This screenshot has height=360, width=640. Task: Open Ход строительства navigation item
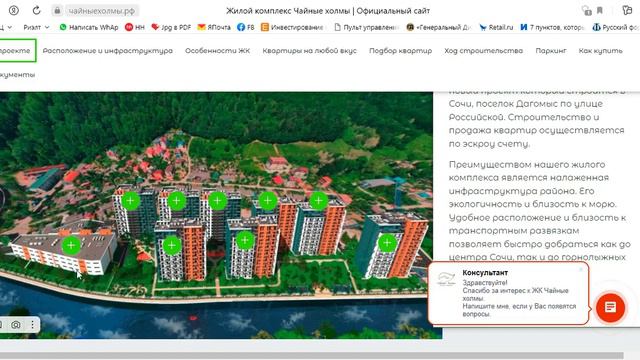coord(483,51)
